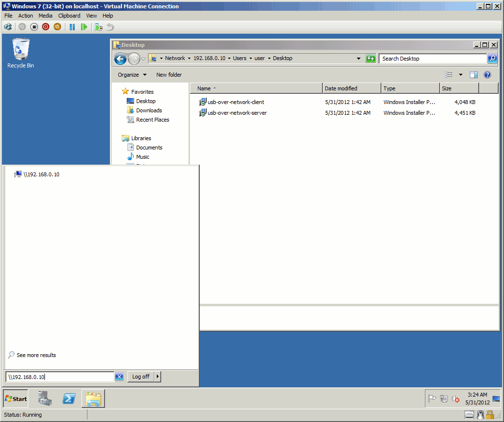Open the Organize dropdown
This screenshot has width=504, height=422.
pos(132,75)
